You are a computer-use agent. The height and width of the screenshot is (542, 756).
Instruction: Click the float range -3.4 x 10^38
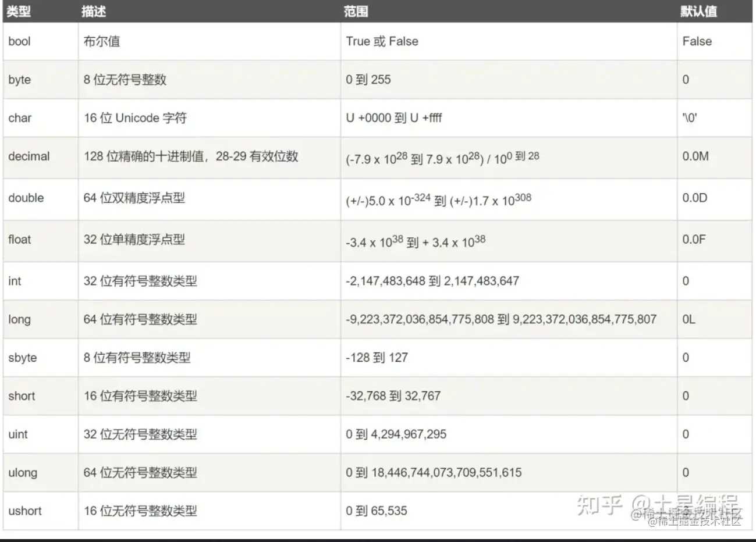click(416, 241)
